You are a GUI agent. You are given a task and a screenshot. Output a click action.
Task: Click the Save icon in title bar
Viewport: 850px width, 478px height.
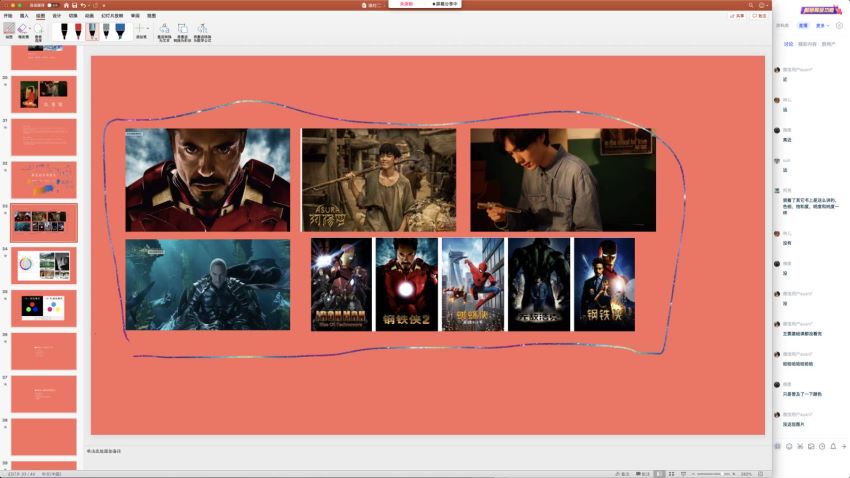74,5
